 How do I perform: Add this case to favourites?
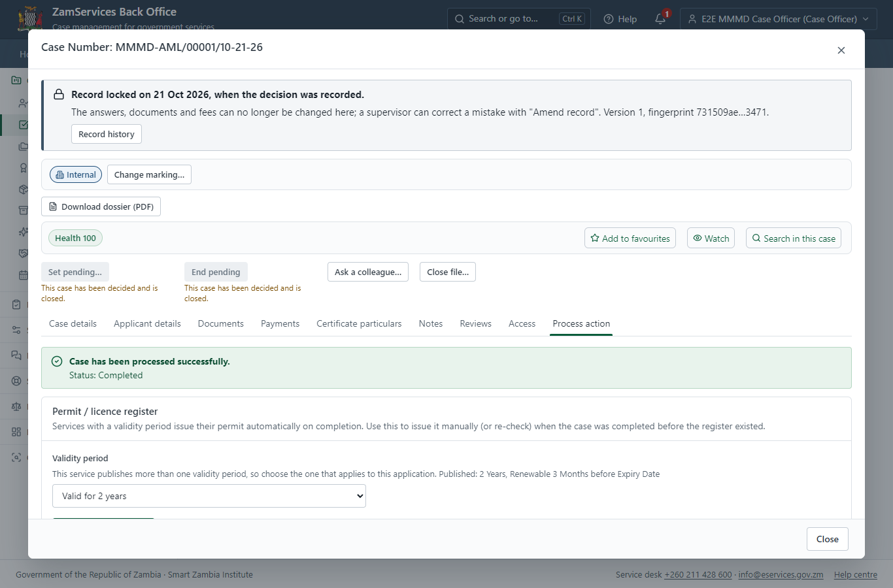point(630,238)
